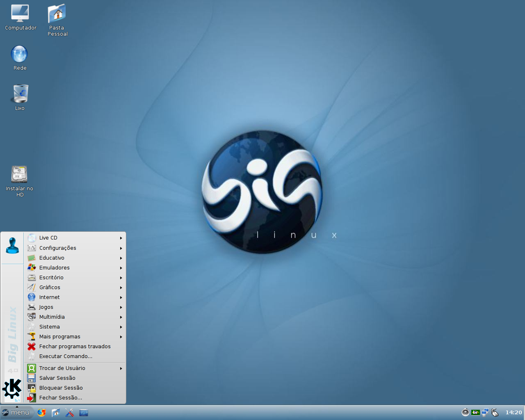Expand the Educativo submenu
This screenshot has width=525, height=420.
point(75,258)
